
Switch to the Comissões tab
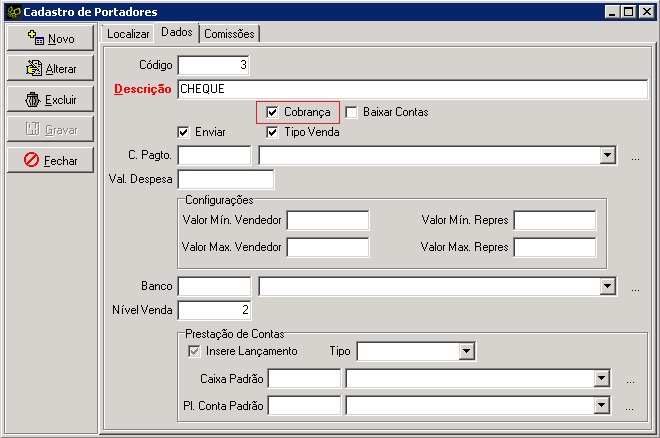point(229,34)
